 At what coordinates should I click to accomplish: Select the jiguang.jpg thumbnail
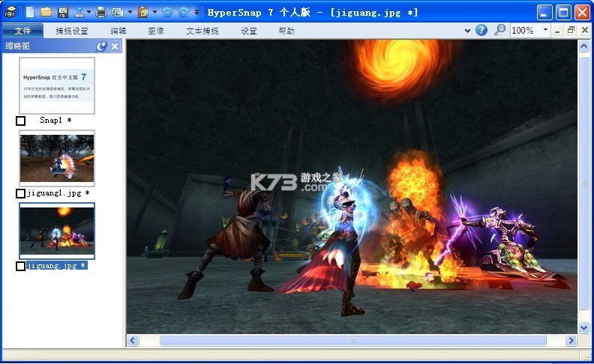(x=57, y=231)
